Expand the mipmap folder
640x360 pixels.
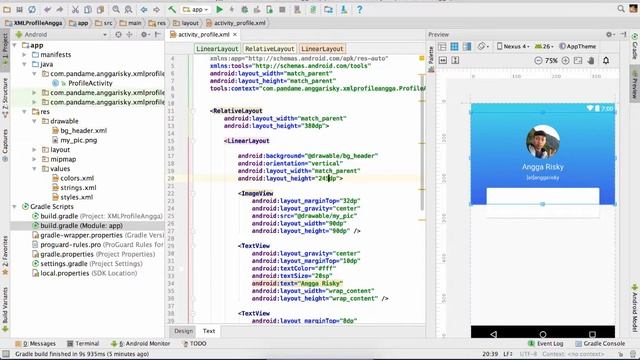(x=35, y=159)
